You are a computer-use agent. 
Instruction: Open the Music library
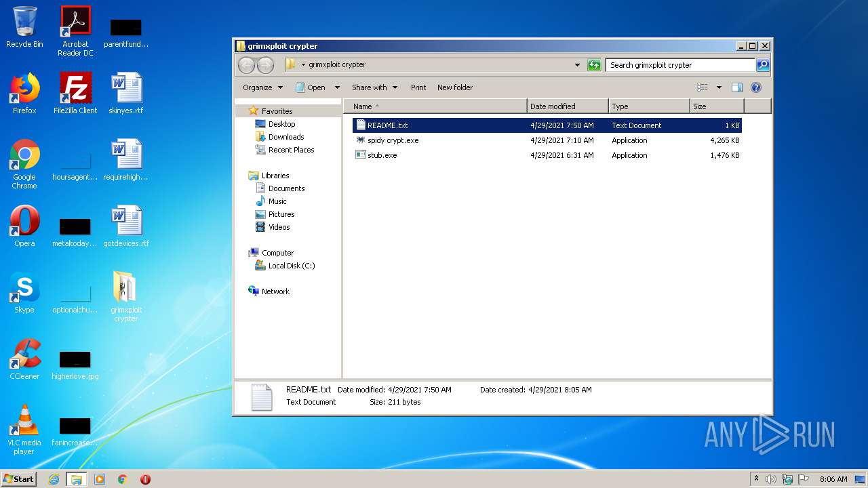click(x=277, y=201)
